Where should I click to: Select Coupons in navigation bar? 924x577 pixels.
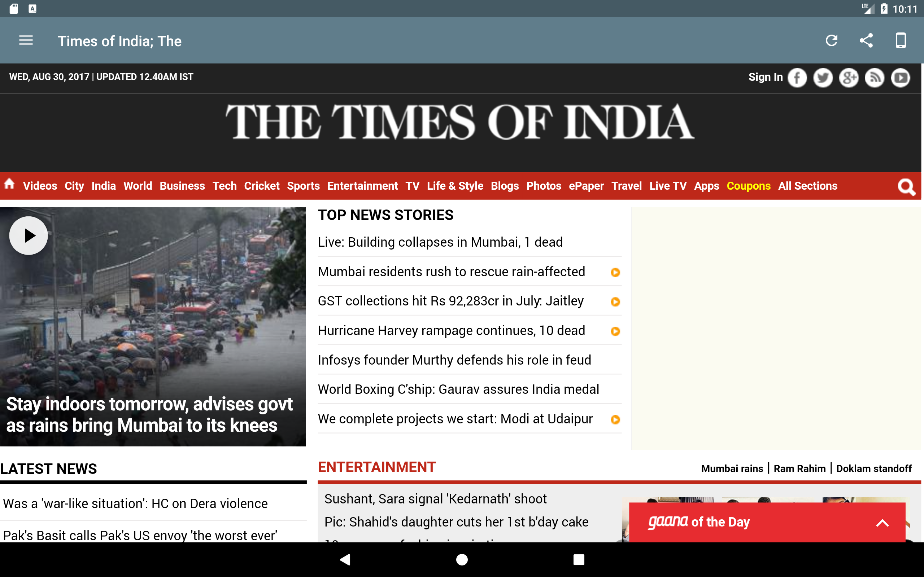click(x=748, y=186)
